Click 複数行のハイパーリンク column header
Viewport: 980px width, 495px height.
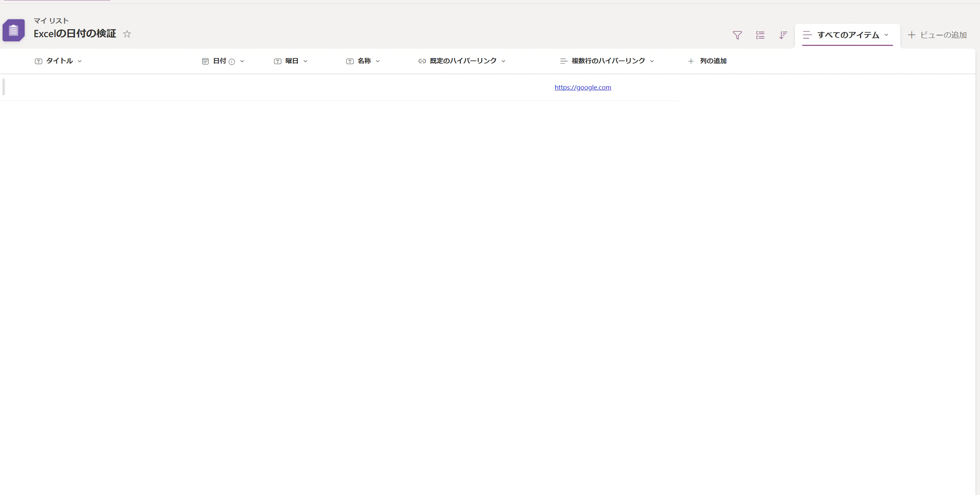608,61
